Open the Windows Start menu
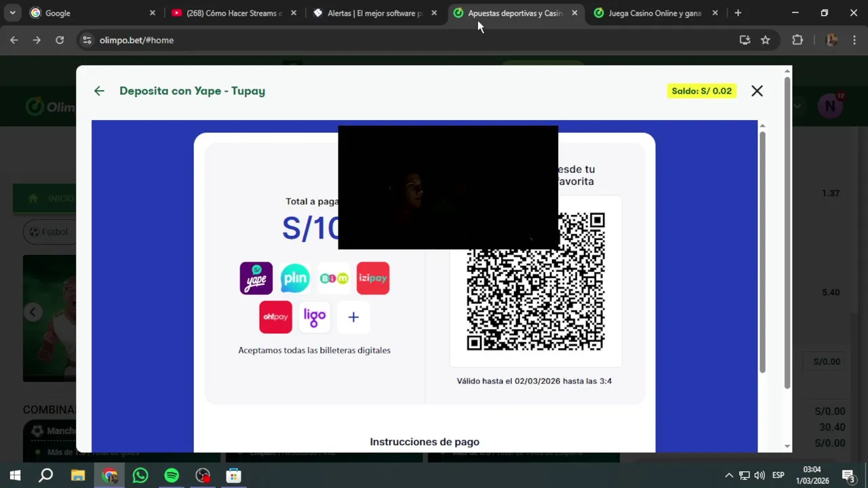This screenshot has height=488, width=868. pyautogui.click(x=15, y=476)
